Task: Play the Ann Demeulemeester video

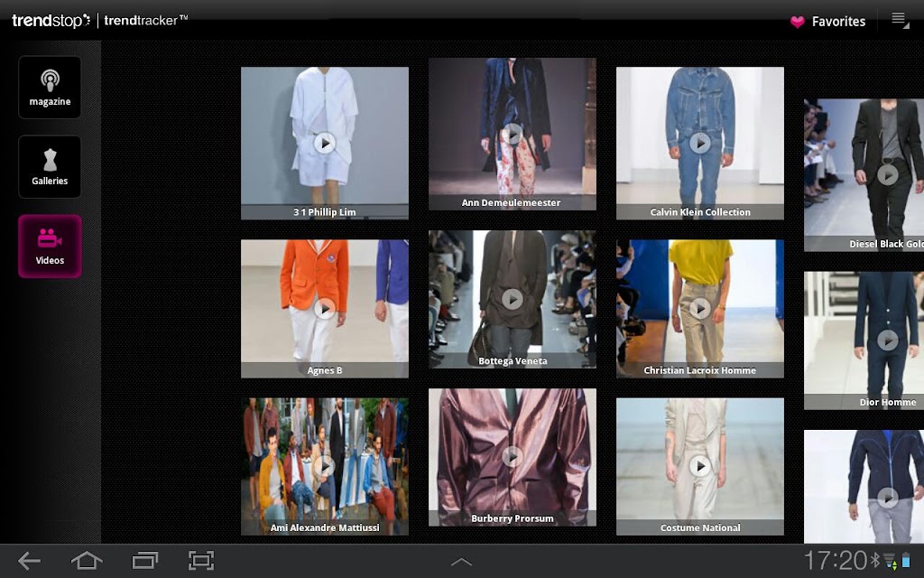Action: (513, 134)
